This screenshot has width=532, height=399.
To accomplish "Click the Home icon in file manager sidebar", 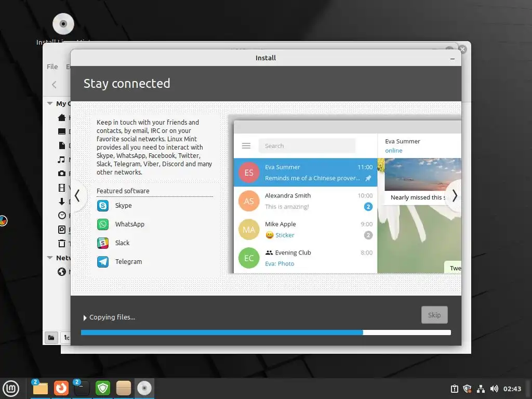I will click(62, 118).
